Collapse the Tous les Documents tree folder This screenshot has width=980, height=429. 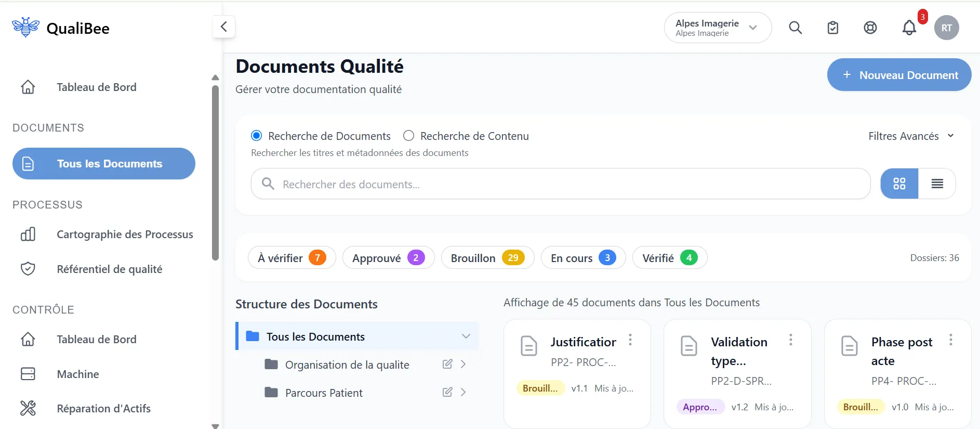(x=466, y=336)
